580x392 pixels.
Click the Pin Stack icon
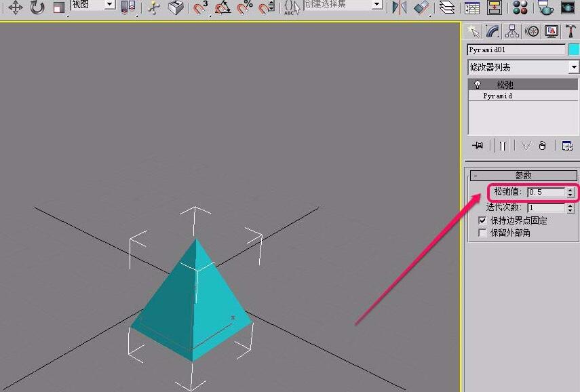[x=478, y=146]
